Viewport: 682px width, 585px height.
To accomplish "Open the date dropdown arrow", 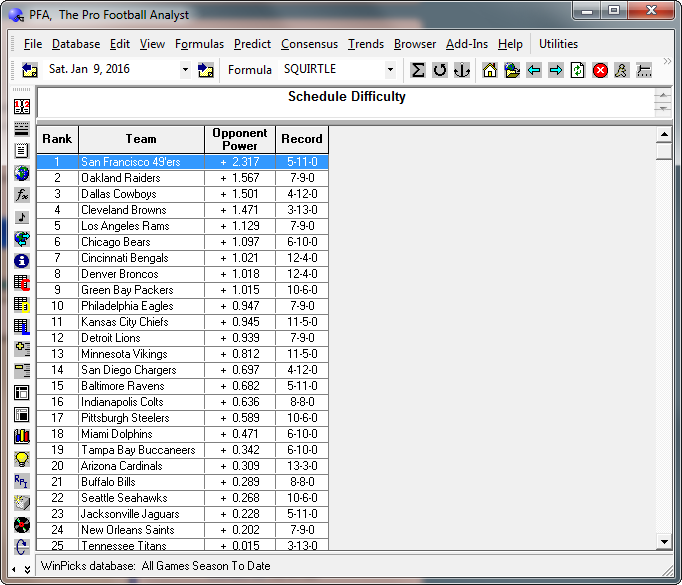I will coord(186,70).
